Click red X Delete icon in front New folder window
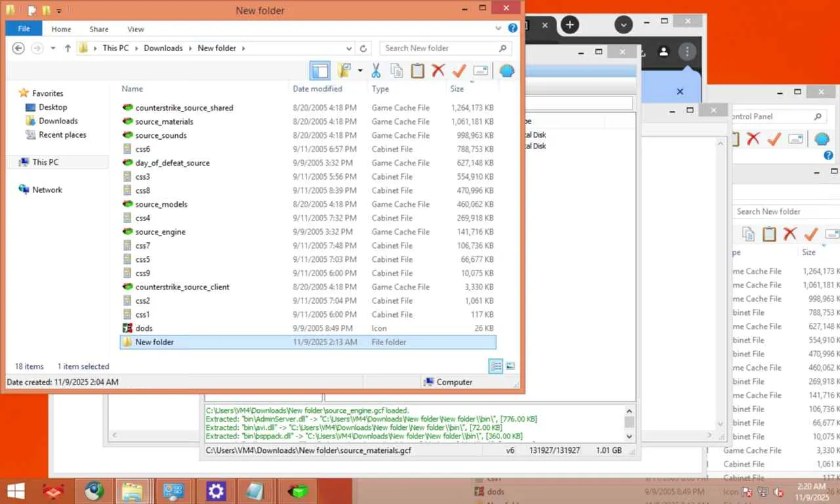The image size is (840, 504). (438, 70)
